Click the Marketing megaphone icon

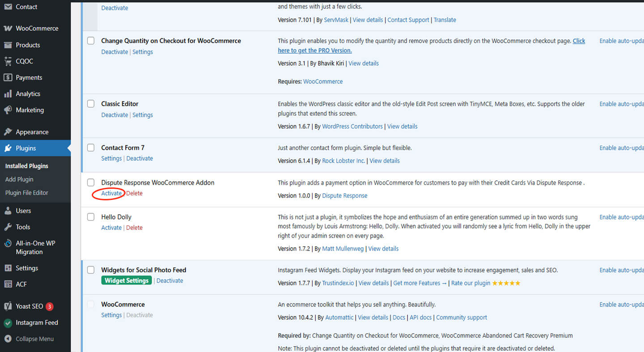(8, 110)
